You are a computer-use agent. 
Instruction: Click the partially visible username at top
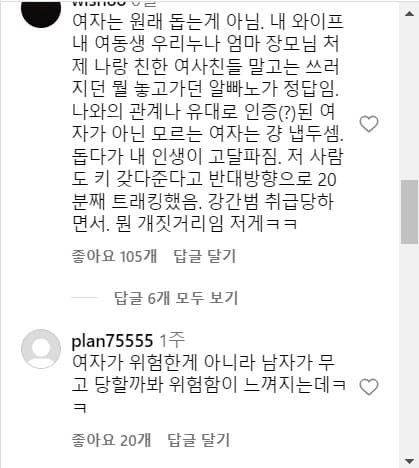click(x=100, y=3)
